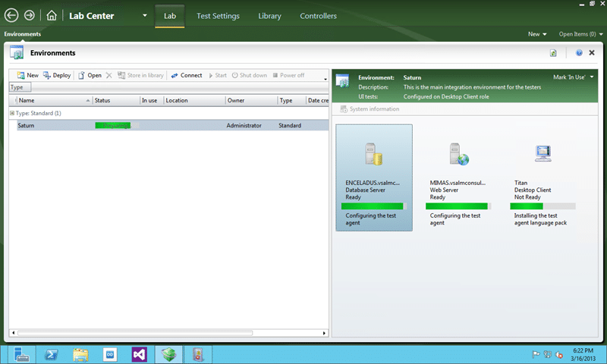
Task: Select the Saturn environment row
Action: [173, 125]
